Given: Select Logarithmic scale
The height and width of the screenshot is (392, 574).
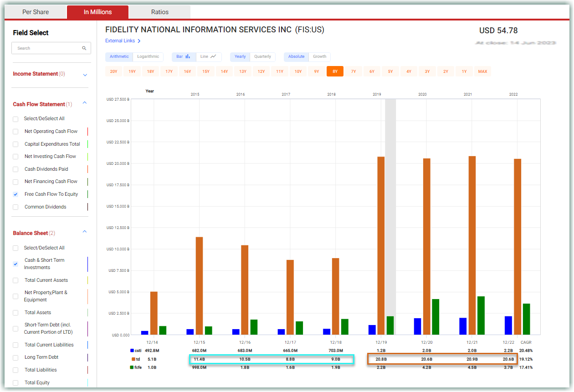Looking at the screenshot, I should click(x=148, y=57).
